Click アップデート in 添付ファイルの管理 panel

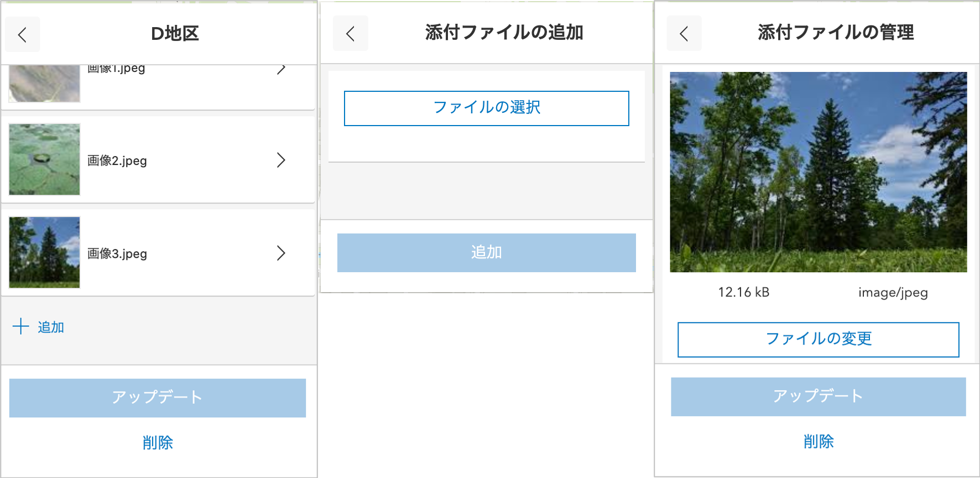[819, 397]
